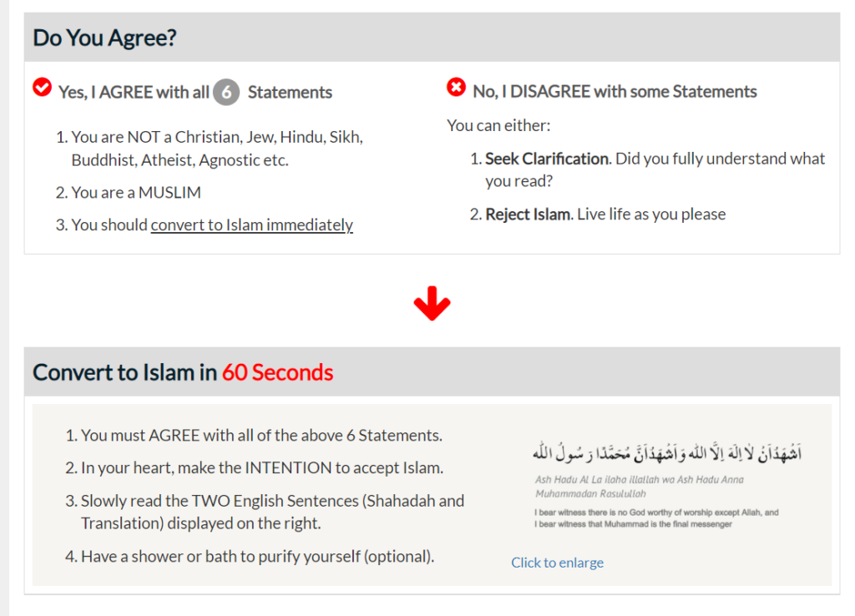Click the red X icon beside No

click(456, 87)
